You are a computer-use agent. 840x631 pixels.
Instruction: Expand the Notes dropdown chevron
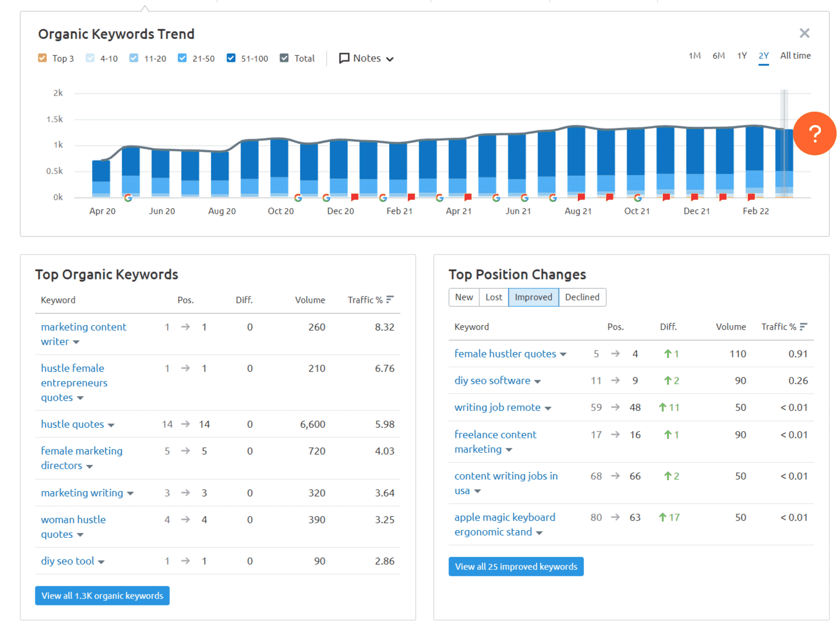pos(390,59)
